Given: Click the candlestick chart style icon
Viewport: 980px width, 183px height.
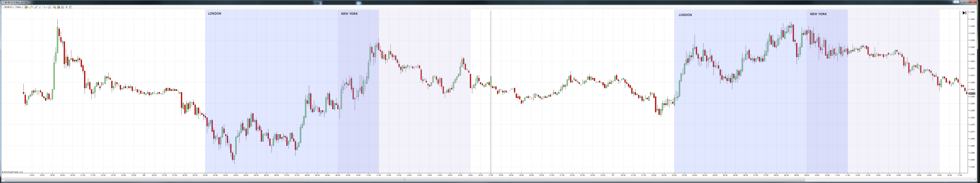Looking at the screenshot, I should tap(26, 7).
